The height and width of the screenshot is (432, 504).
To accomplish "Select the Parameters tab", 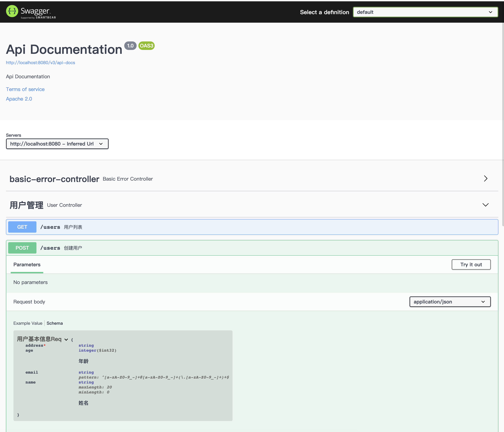I will [27, 265].
